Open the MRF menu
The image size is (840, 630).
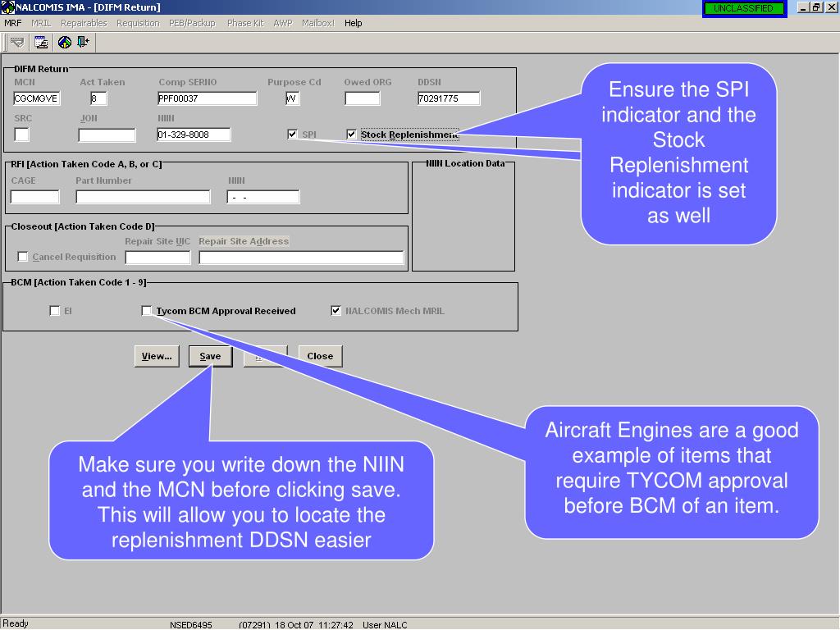(x=13, y=23)
